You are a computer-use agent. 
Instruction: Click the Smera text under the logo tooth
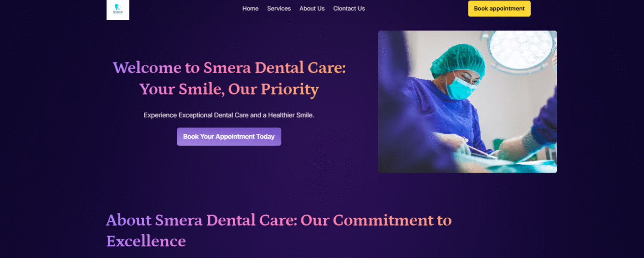pos(118,12)
